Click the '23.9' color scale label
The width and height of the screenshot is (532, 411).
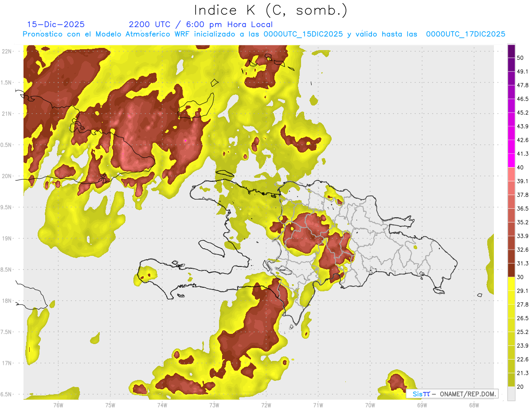pyautogui.click(x=522, y=345)
